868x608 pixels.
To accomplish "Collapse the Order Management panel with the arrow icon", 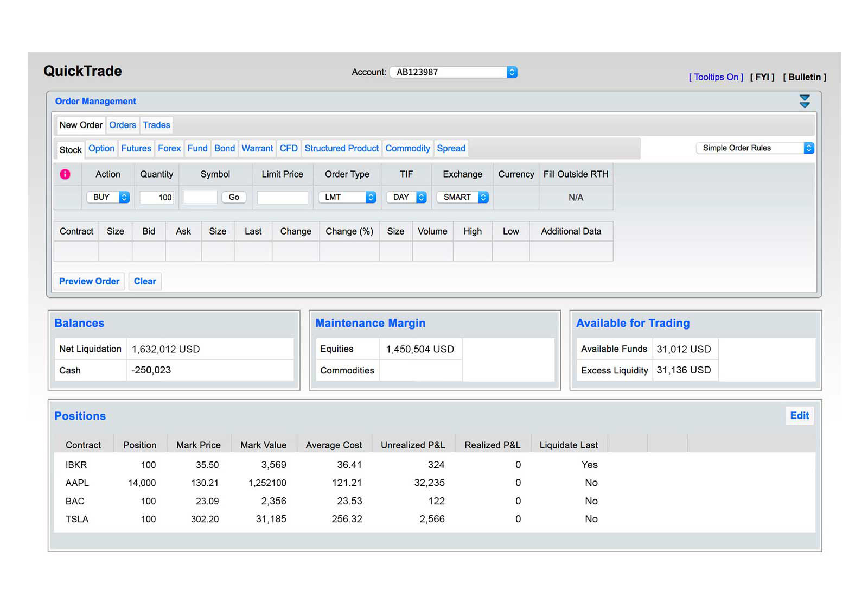I will coord(805,101).
